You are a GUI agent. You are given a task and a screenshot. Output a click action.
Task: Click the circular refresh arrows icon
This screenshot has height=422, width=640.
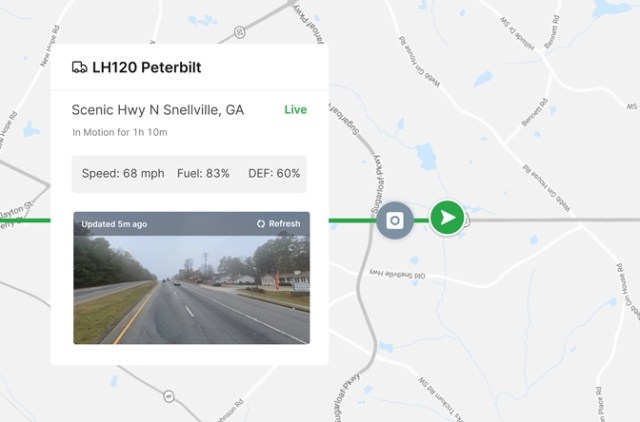[x=261, y=224]
